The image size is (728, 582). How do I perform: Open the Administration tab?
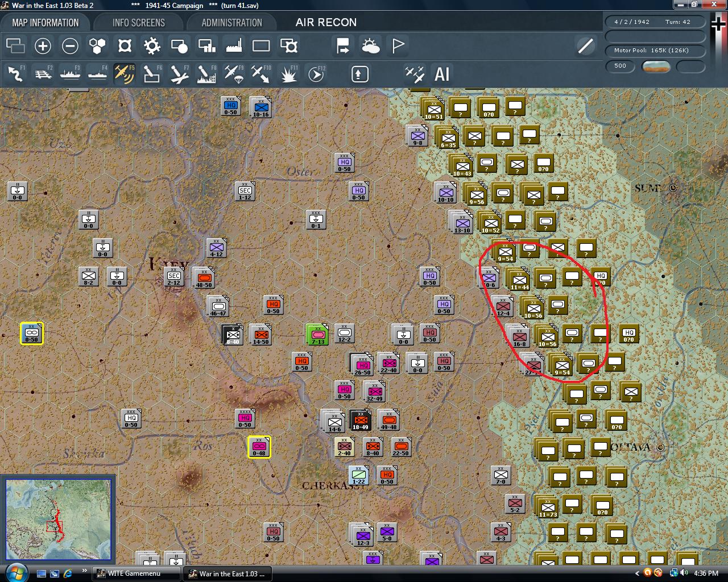pos(232,23)
